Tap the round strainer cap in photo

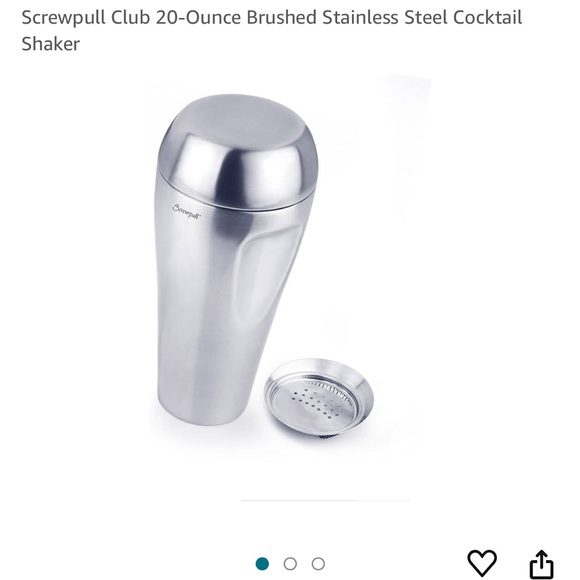click(319, 399)
